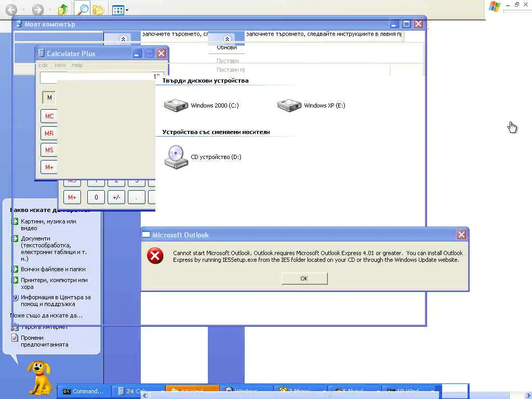
Task: Click the M memory indicator box
Action: (49, 97)
